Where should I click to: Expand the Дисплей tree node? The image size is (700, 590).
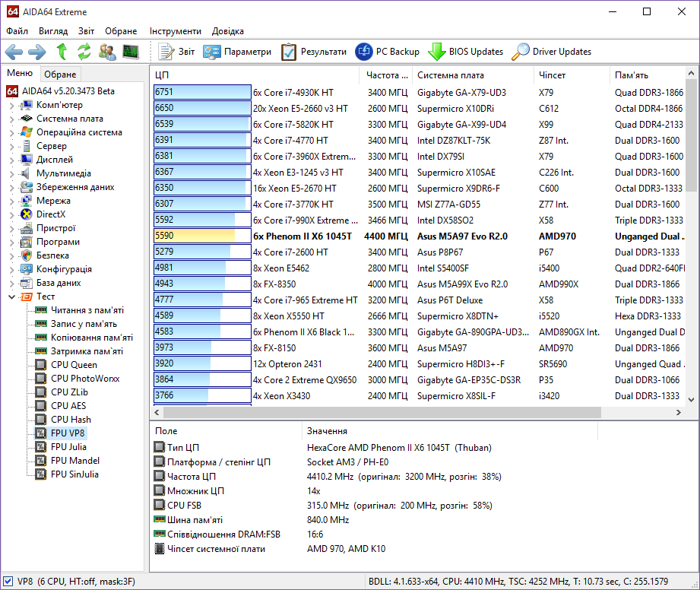point(11,160)
